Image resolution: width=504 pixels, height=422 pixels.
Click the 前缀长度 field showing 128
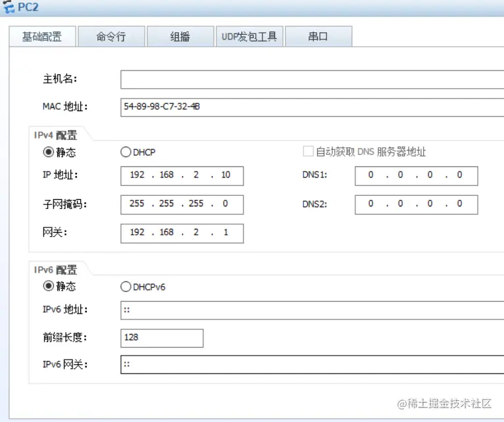tap(162, 338)
